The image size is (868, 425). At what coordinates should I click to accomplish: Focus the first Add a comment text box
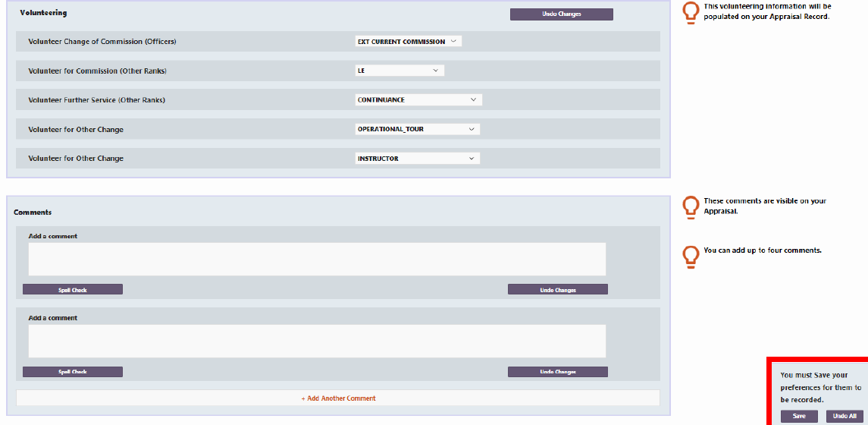pos(317,260)
